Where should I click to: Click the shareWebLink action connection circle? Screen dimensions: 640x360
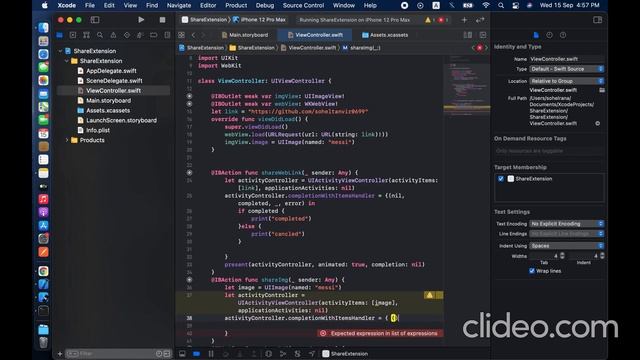click(189, 173)
